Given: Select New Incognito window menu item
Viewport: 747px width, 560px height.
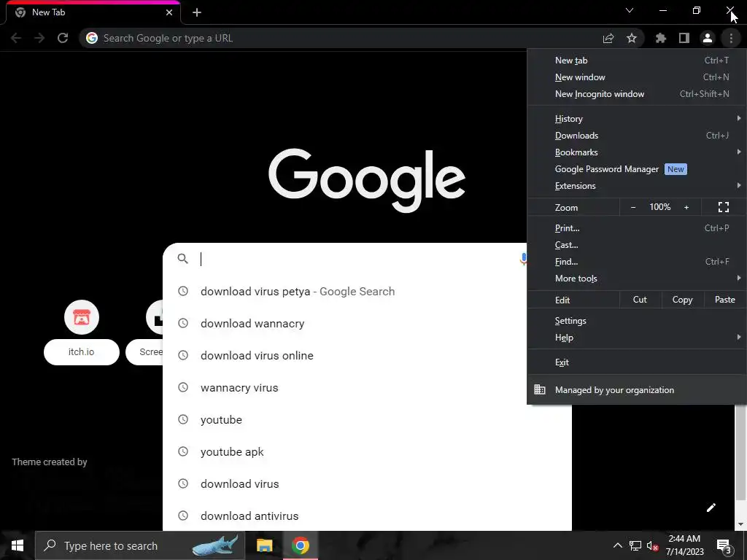Looking at the screenshot, I should tap(637, 94).
